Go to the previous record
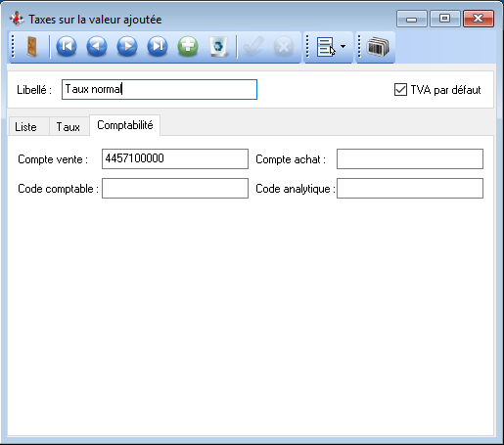504x445 pixels. (97, 47)
